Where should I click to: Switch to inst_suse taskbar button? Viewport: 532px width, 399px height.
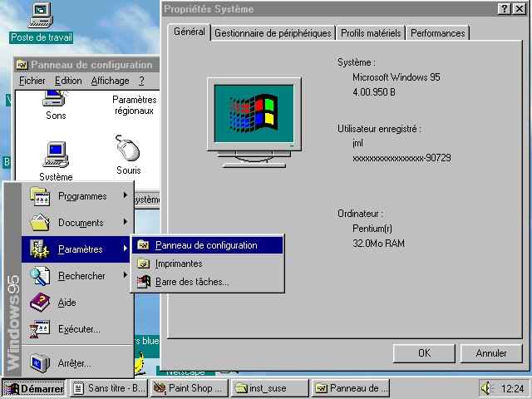click(269, 388)
